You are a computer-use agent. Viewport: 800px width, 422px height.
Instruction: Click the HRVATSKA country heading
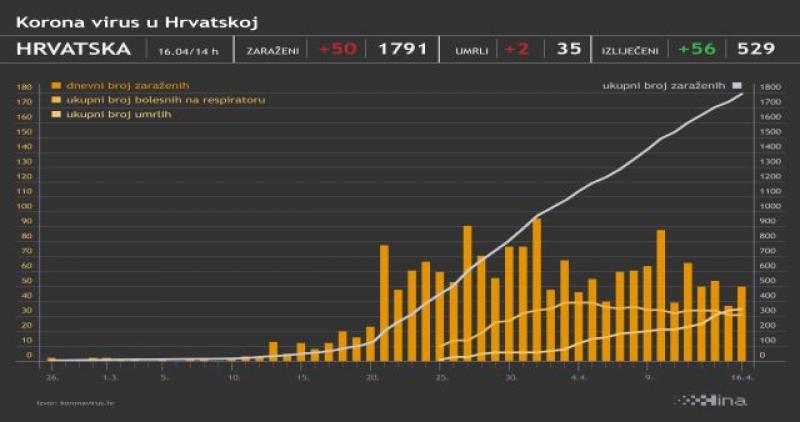click(x=74, y=49)
